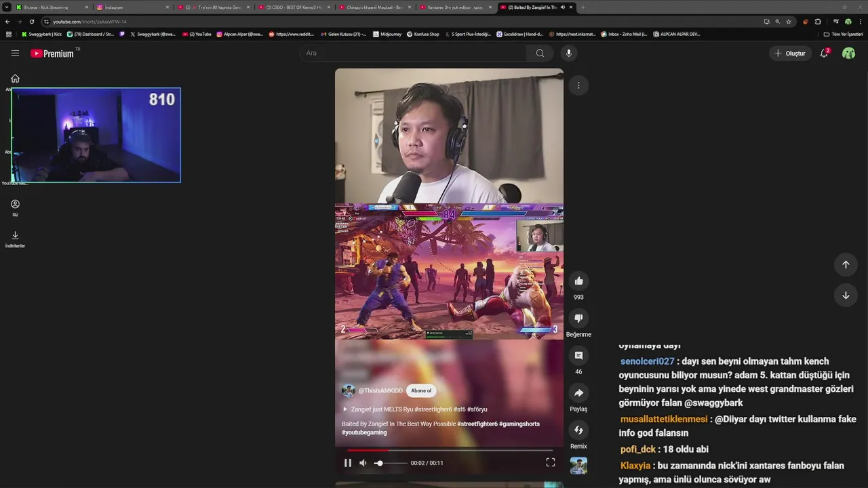This screenshot has width=868, height=488.
Task: Adjust the volume slider
Action: 391,463
